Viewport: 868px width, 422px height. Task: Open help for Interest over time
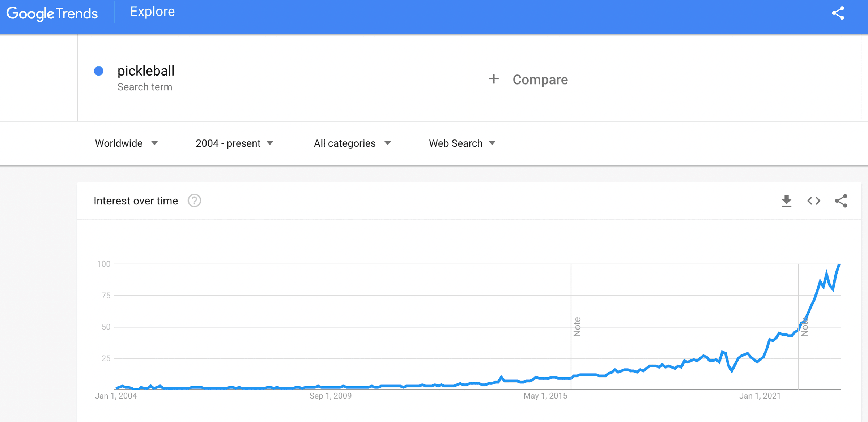pos(194,201)
